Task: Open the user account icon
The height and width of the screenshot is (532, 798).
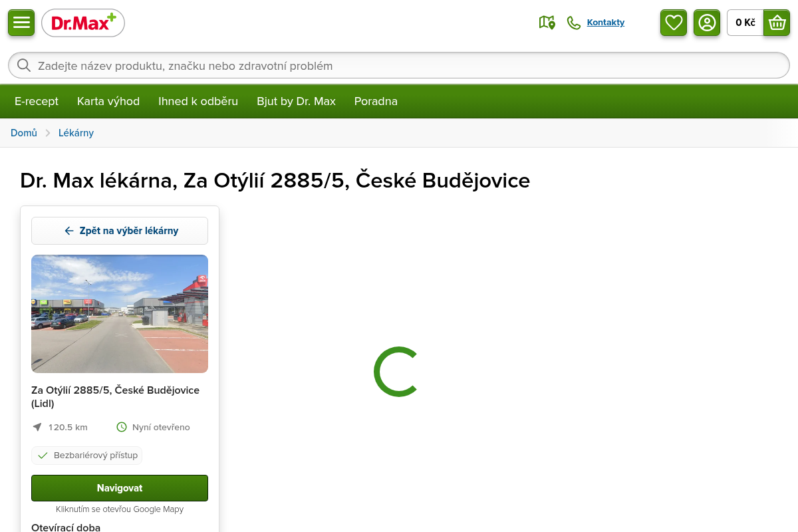Action: pyautogui.click(x=707, y=23)
